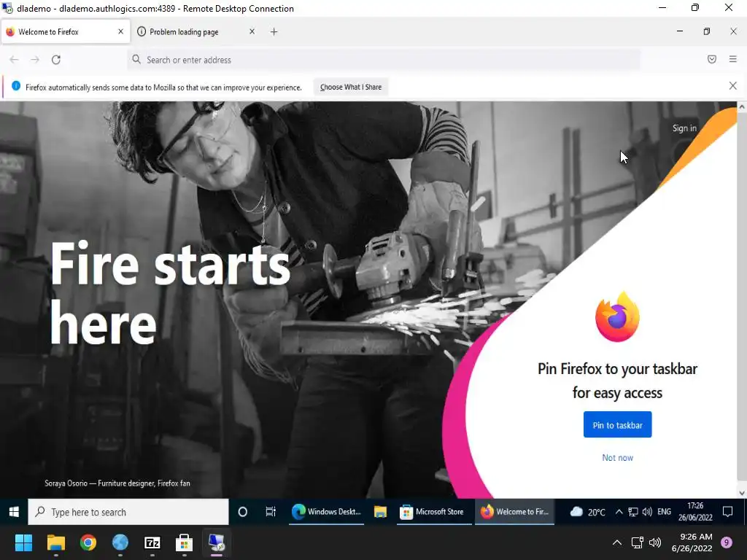Focus the Search or enter address bar

pyautogui.click(x=384, y=60)
